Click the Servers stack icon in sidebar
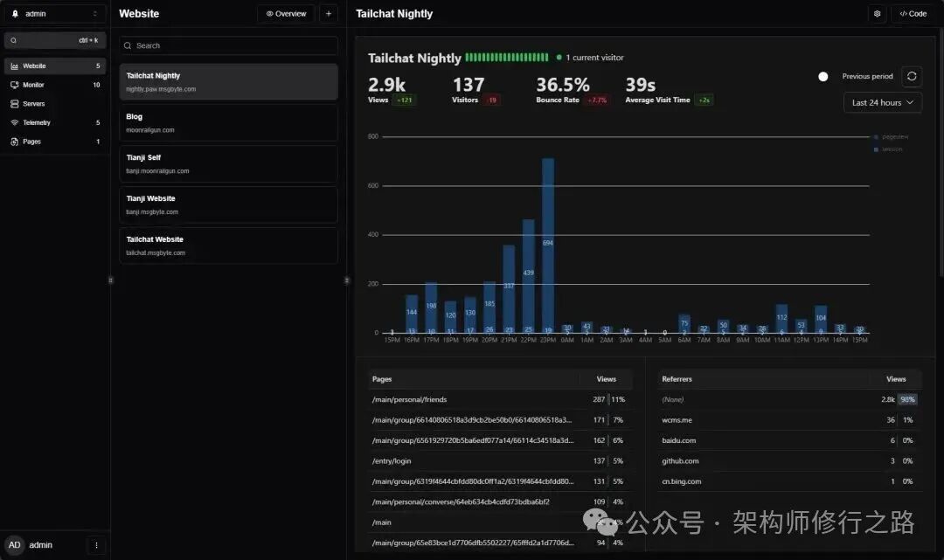The height and width of the screenshot is (560, 944). (x=15, y=104)
